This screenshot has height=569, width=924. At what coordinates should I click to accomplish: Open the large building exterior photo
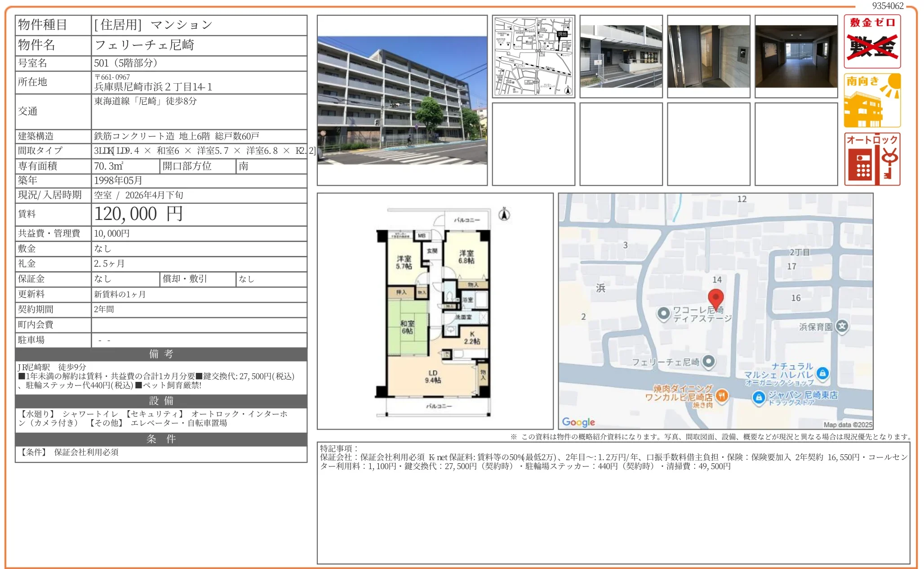coord(402,100)
